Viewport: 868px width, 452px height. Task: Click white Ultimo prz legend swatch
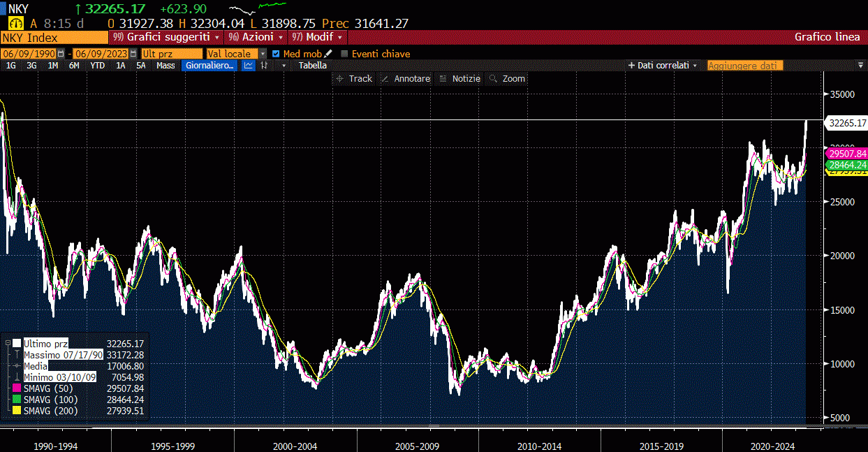[x=17, y=344]
